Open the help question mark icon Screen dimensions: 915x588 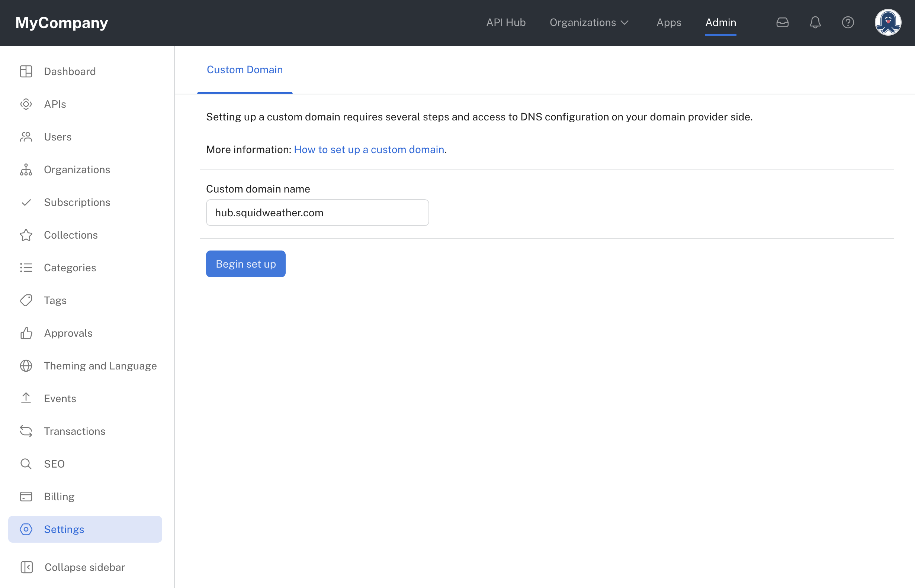pyautogui.click(x=848, y=23)
